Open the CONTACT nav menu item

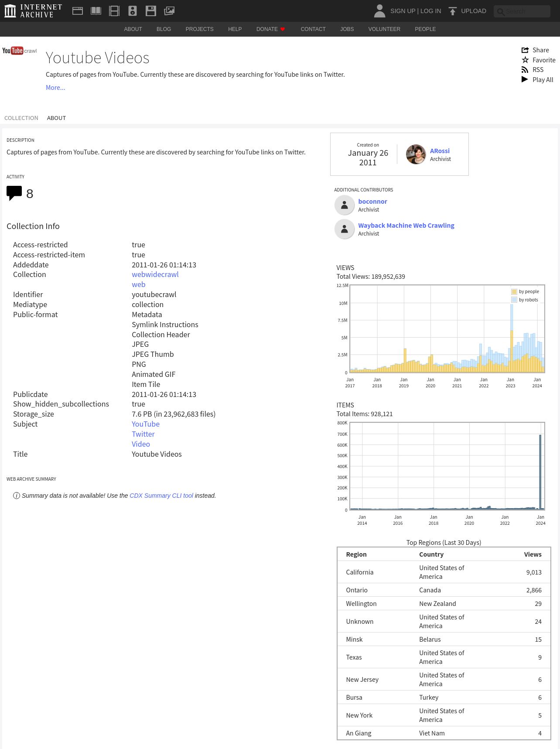click(x=313, y=29)
